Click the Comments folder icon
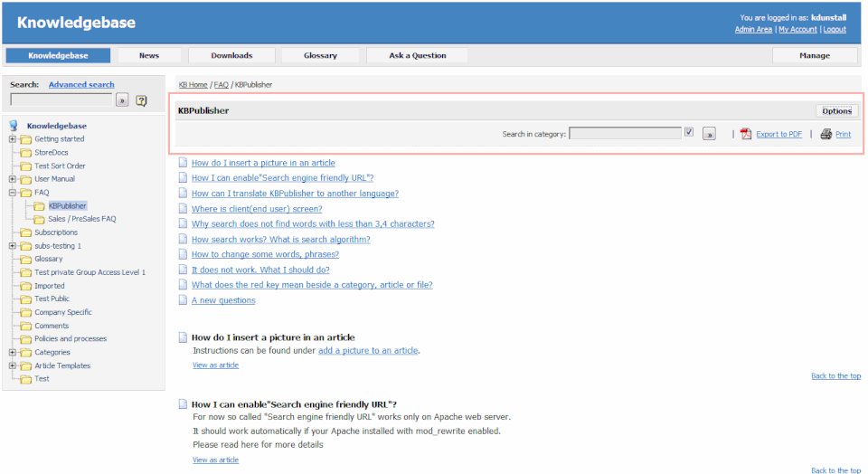The height and width of the screenshot is (474, 868). 25,326
